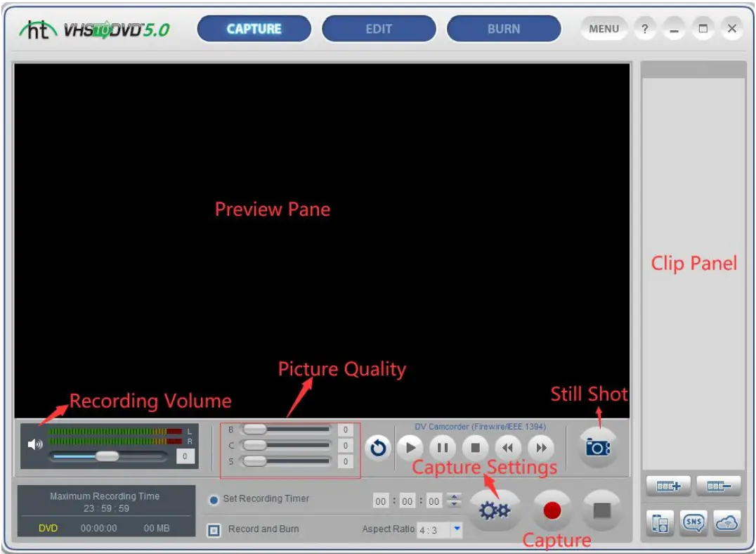This screenshot has height=554, width=756.
Task: Open help via the question mark button
Action: point(644,29)
